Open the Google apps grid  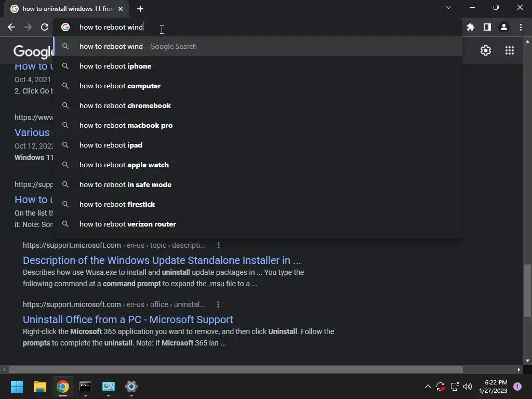point(509,50)
